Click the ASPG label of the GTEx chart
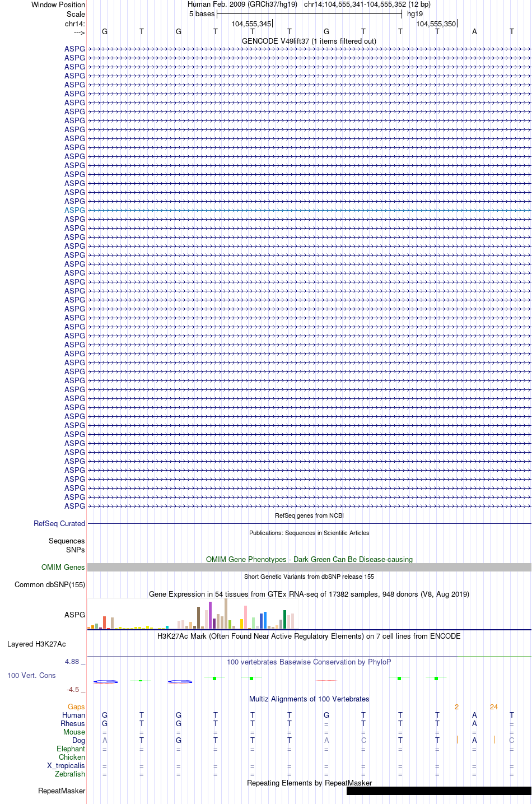The height and width of the screenshot is (804, 532). point(74,615)
